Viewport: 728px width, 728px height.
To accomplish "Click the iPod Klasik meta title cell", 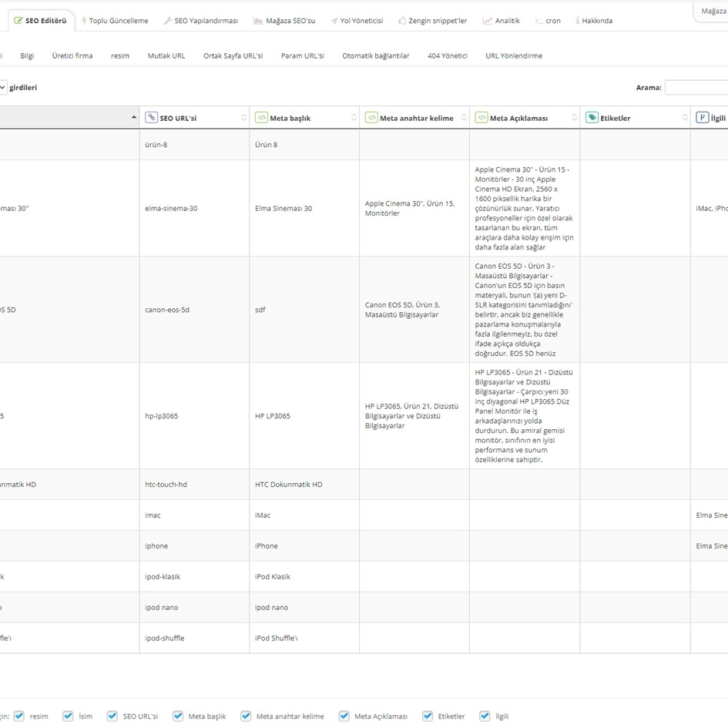I will click(x=304, y=577).
